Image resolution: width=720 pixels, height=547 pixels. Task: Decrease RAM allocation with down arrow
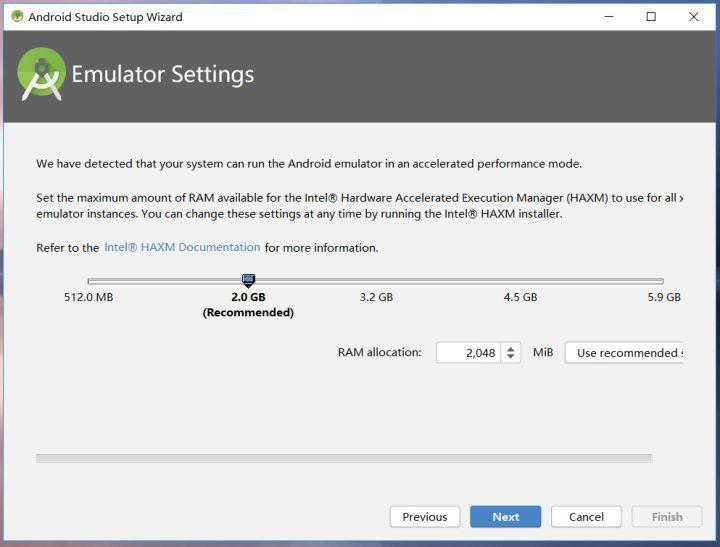point(511,357)
